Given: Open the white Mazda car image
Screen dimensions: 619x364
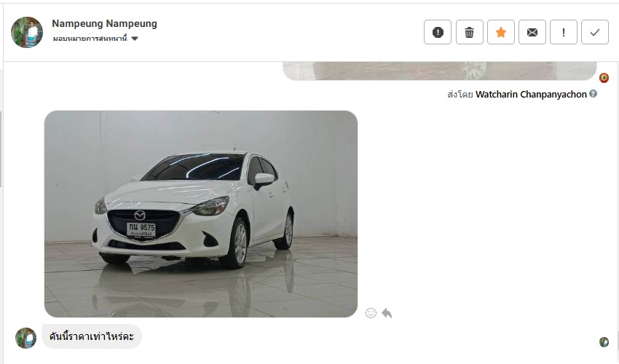Looking at the screenshot, I should (201, 214).
